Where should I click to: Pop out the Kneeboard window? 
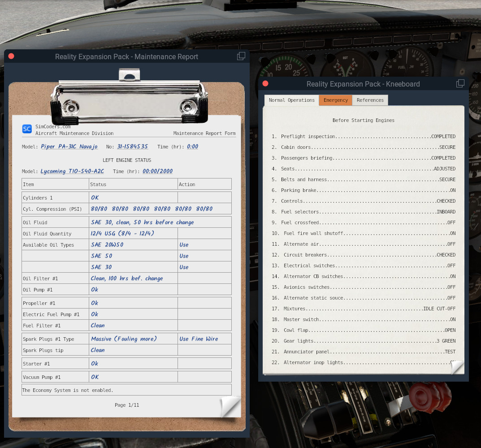tap(460, 83)
